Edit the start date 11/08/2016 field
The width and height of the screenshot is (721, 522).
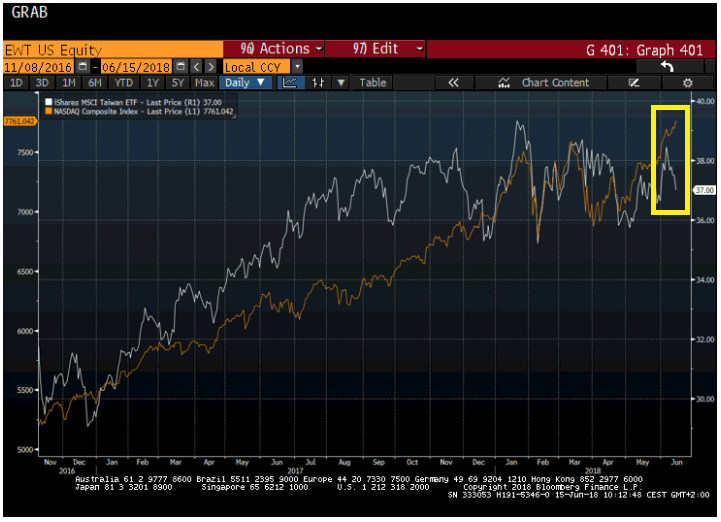pyautogui.click(x=39, y=67)
